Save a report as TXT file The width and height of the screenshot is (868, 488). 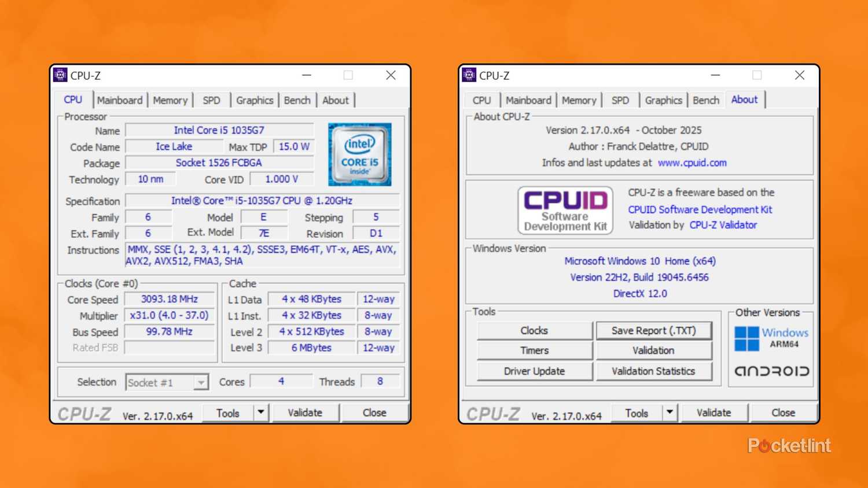[653, 330]
